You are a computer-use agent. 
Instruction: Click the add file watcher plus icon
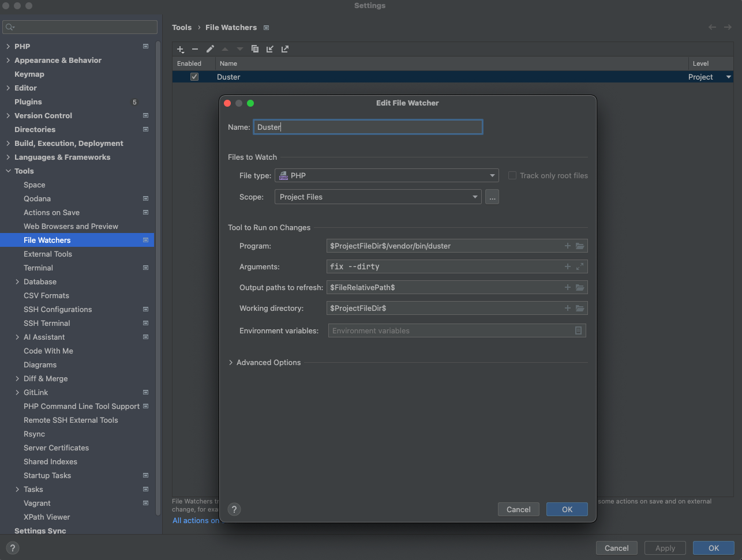click(180, 49)
